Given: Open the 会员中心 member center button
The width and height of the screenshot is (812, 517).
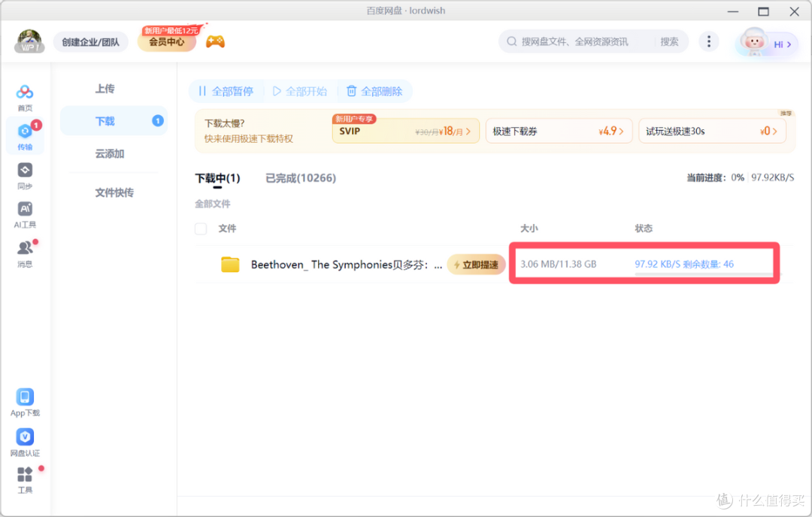Looking at the screenshot, I should tap(167, 42).
